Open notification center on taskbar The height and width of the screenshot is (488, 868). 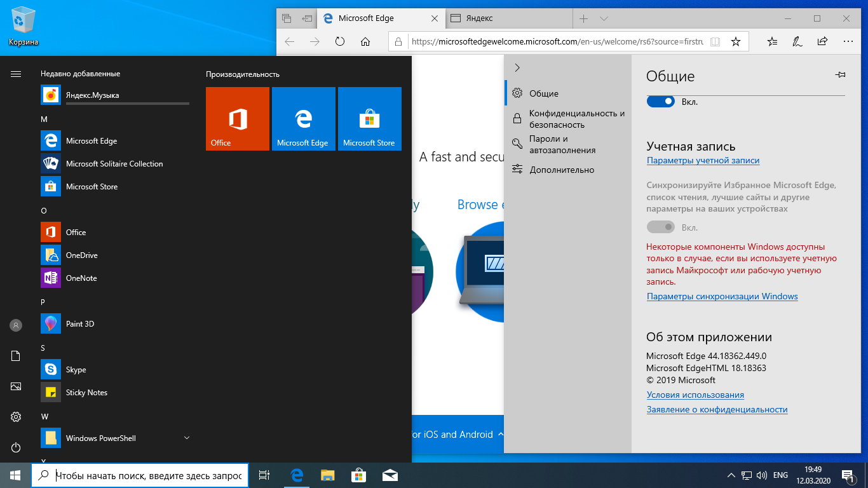coord(848,475)
